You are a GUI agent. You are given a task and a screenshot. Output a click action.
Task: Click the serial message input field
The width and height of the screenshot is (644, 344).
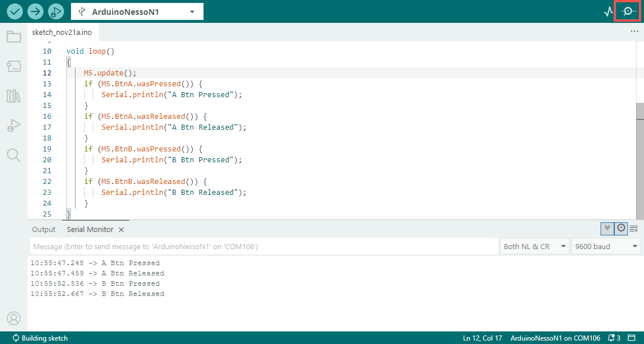tap(263, 246)
